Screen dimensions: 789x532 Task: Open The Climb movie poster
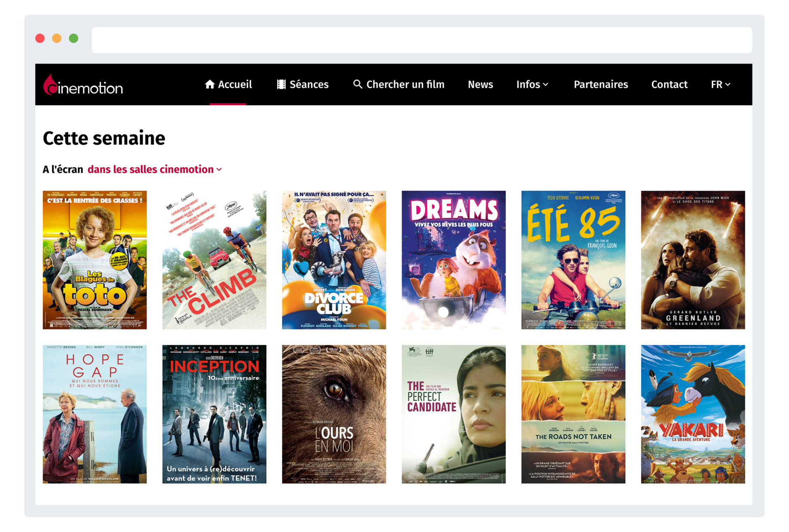pos(214,260)
